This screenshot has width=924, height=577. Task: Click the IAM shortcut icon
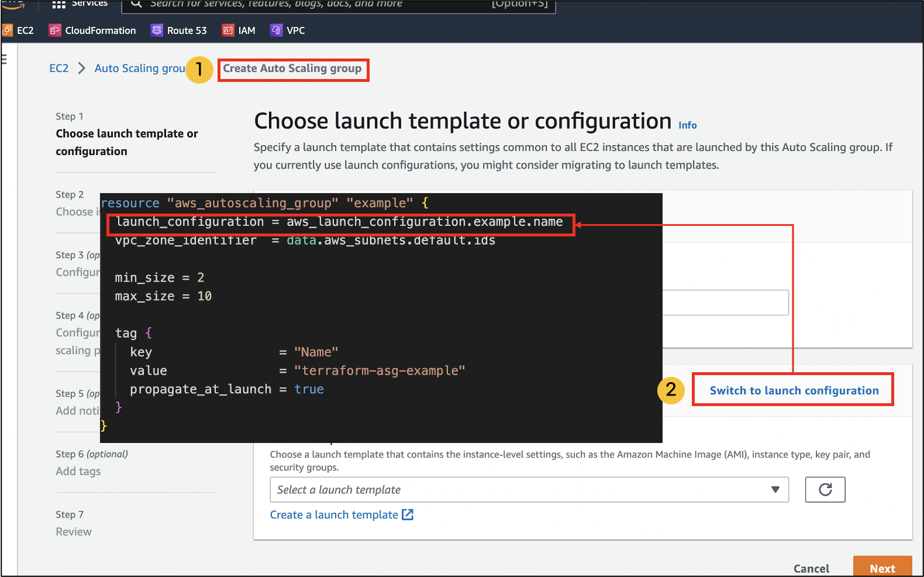(x=228, y=30)
